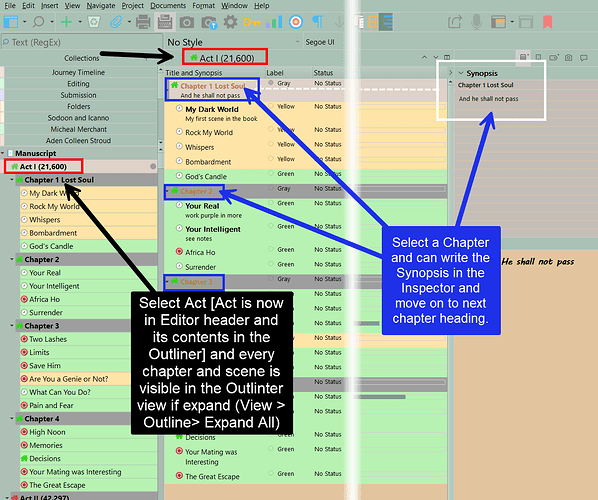Select the Green label radio for God's Candle
This screenshot has width=598, height=500.
coord(271,174)
